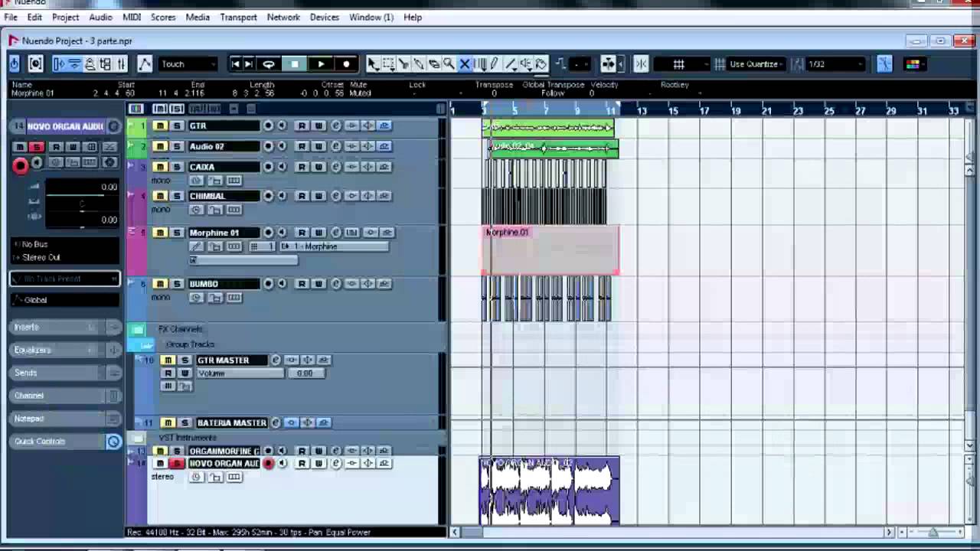
Task: Click the No Bus input routing
Action: coord(65,245)
